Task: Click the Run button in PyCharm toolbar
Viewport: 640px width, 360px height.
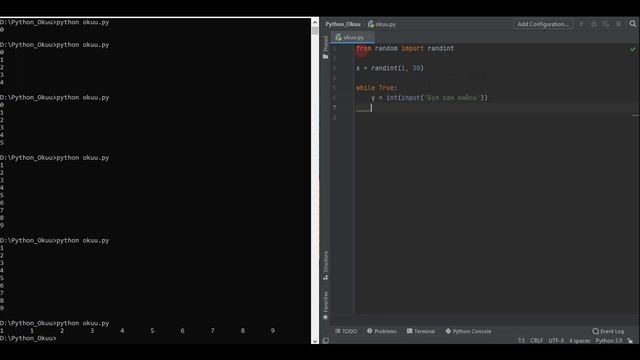Action: (x=582, y=24)
